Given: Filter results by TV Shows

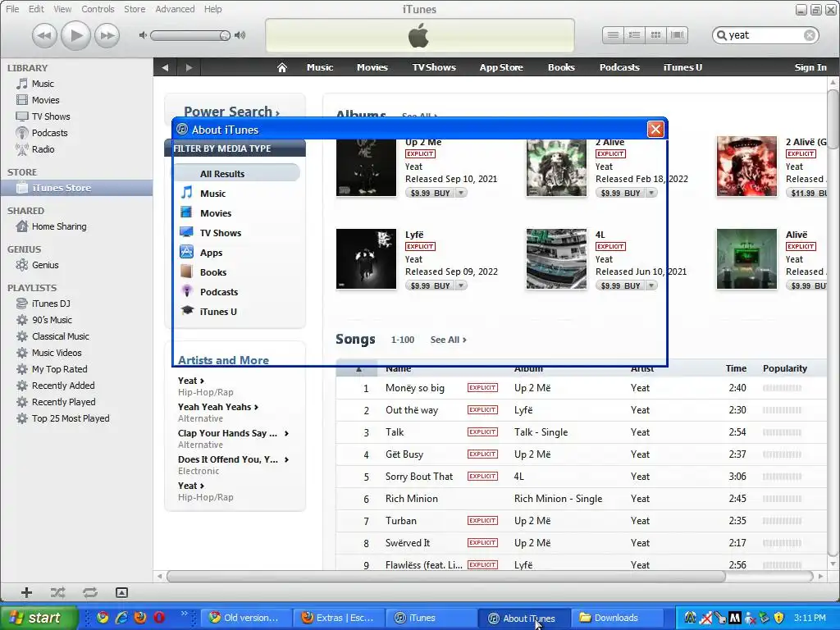Looking at the screenshot, I should [220, 233].
